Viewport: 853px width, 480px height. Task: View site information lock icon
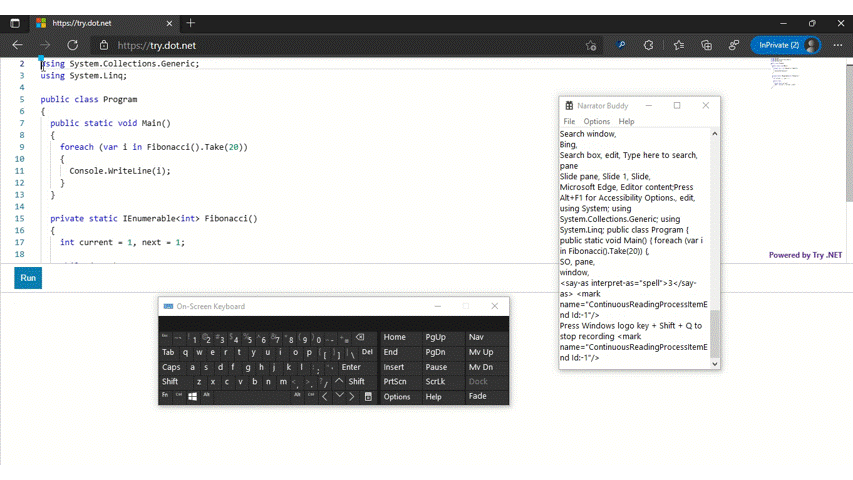point(104,45)
